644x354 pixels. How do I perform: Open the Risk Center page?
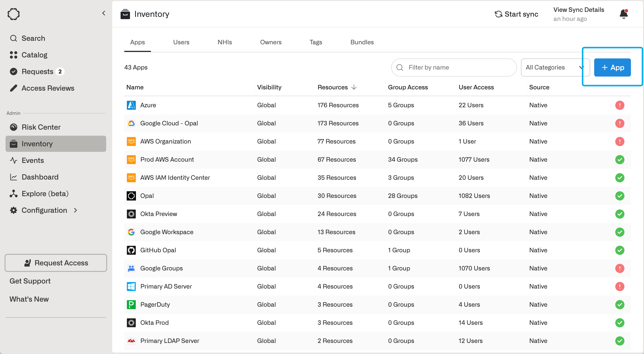(41, 127)
